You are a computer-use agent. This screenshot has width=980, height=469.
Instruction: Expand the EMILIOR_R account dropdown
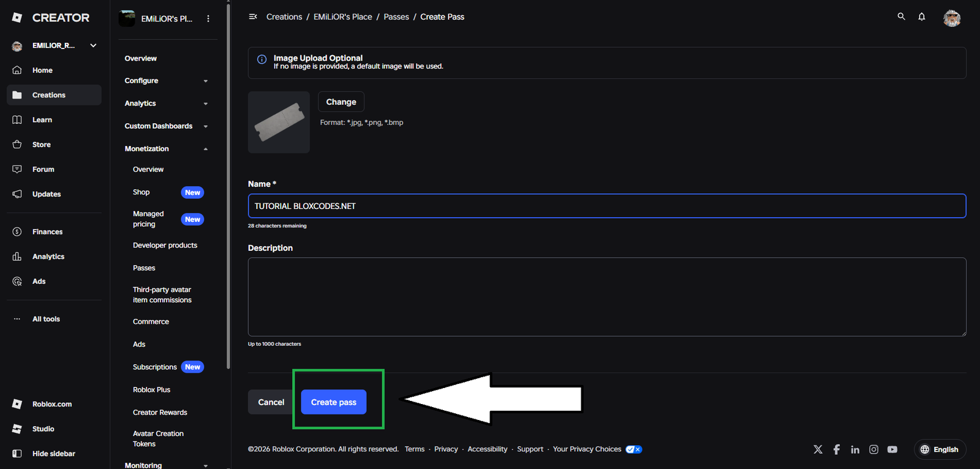pos(93,45)
